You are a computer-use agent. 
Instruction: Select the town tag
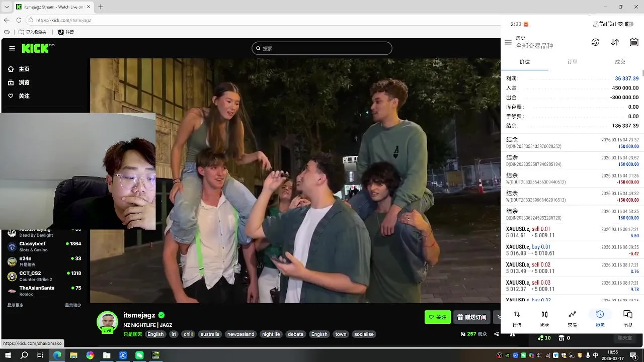(x=341, y=334)
